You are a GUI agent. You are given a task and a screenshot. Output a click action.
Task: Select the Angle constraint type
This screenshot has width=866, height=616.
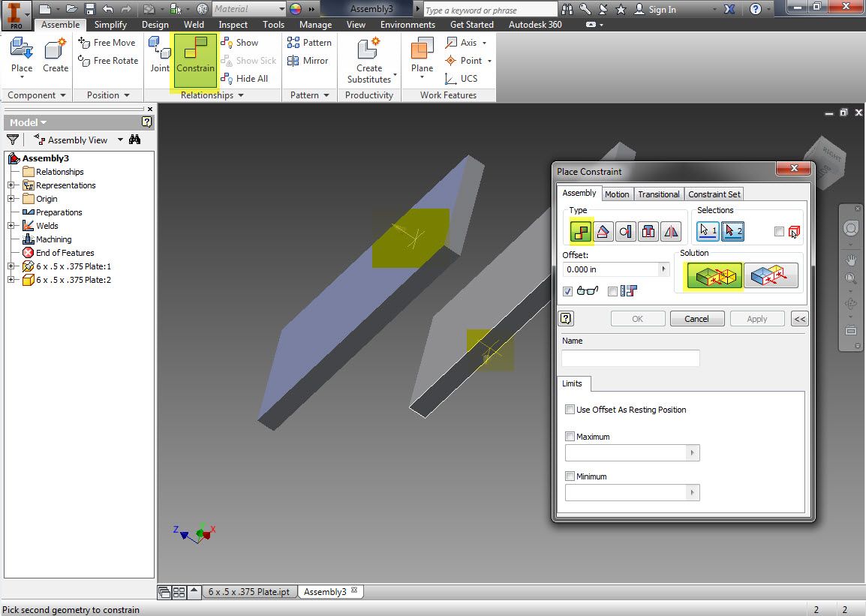603,232
